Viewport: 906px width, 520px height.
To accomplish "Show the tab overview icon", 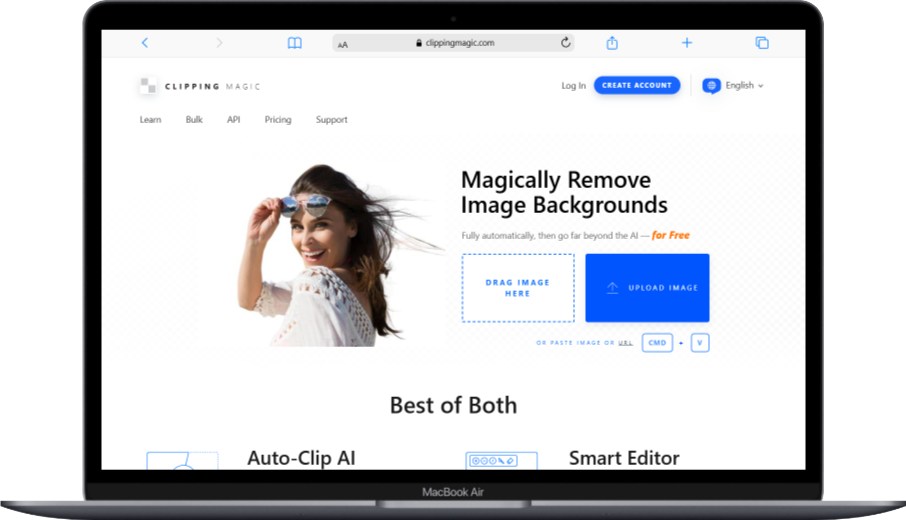I will (762, 43).
